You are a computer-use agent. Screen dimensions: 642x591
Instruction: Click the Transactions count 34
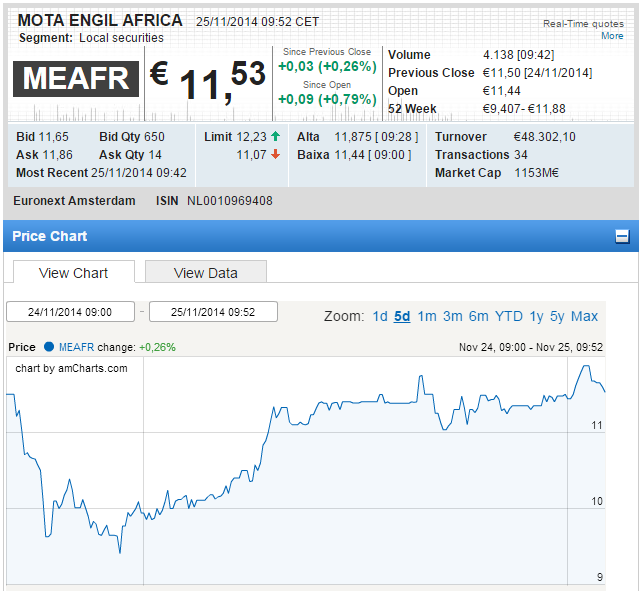(x=521, y=155)
